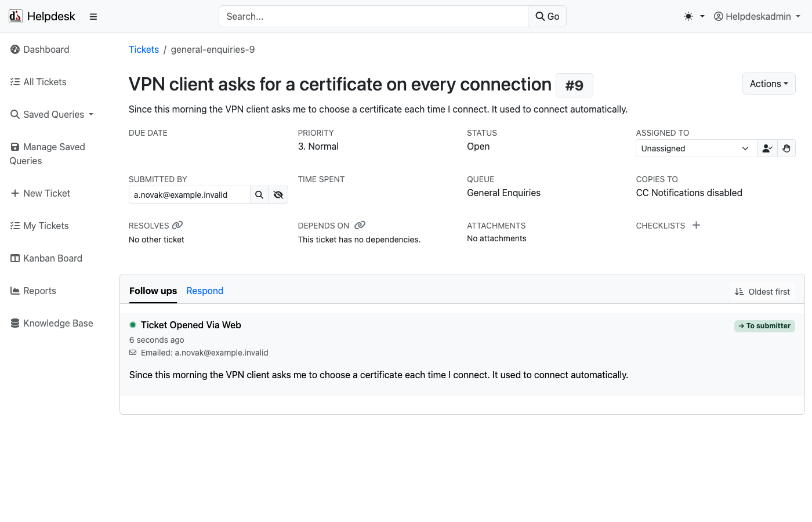The width and height of the screenshot is (812, 522).
Task: Click the take-ticket hand icon
Action: click(786, 148)
